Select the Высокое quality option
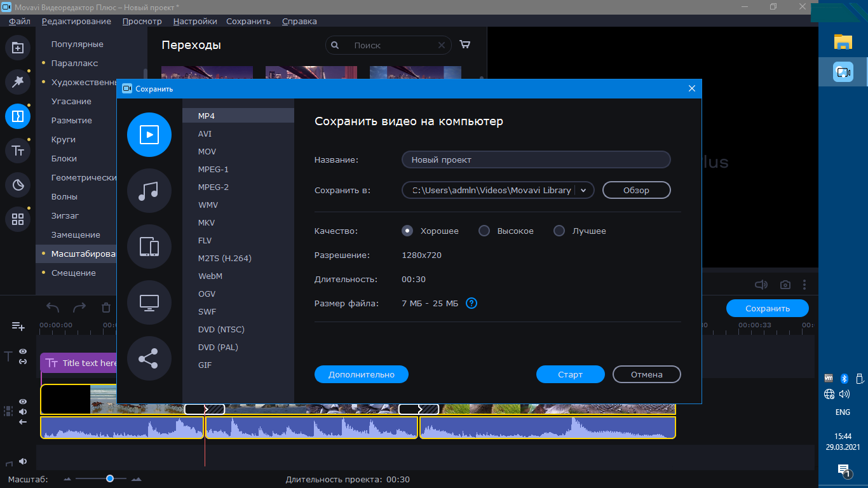The width and height of the screenshot is (868, 488). pos(484,231)
